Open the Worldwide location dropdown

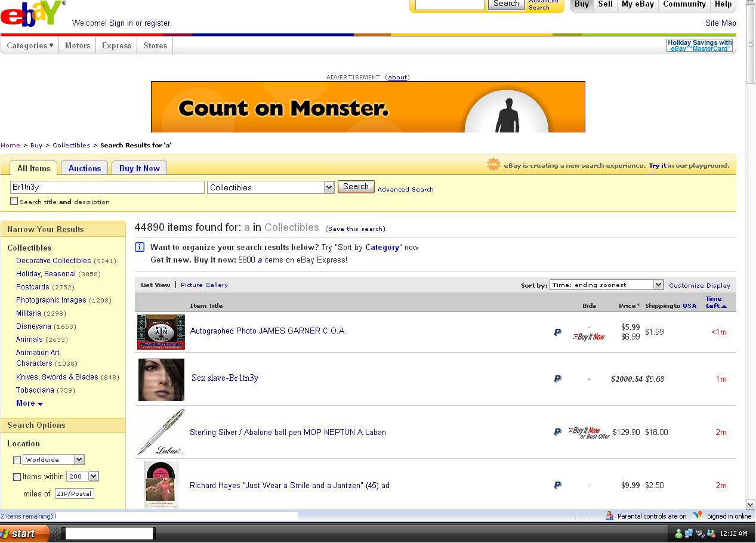point(54,459)
